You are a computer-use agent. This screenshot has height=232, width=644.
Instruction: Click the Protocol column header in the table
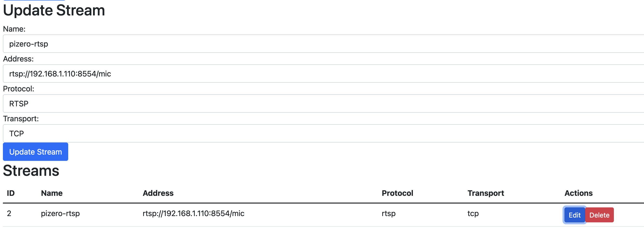397,193
